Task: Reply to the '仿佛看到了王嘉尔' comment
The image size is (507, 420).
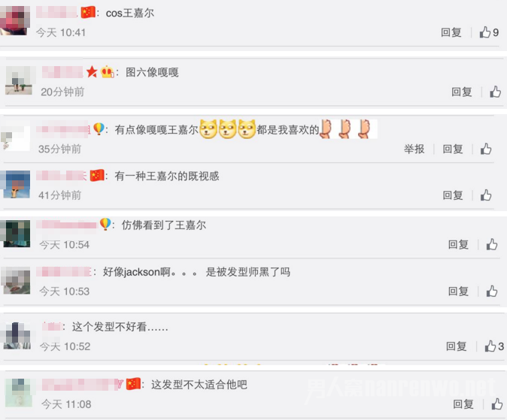Action: tap(458, 245)
